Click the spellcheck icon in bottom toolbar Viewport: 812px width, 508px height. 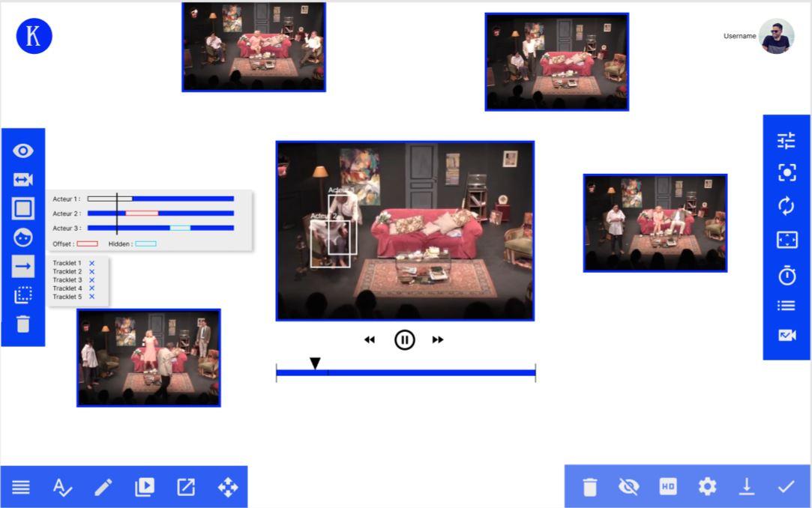pos(63,488)
